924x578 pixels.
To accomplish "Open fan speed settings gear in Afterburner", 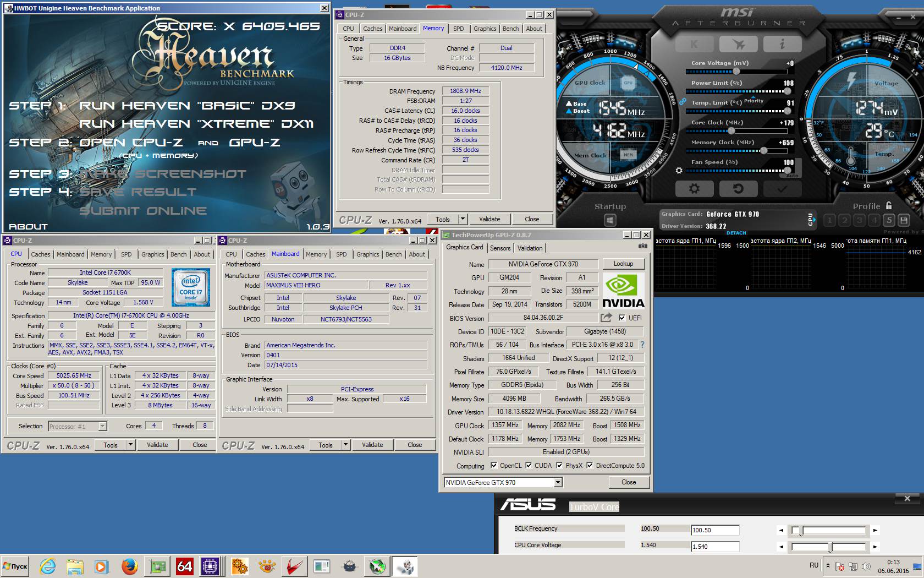I will point(679,171).
